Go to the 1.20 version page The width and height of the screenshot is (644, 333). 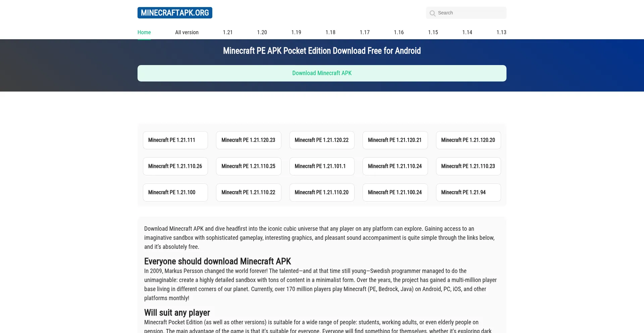pos(262,32)
